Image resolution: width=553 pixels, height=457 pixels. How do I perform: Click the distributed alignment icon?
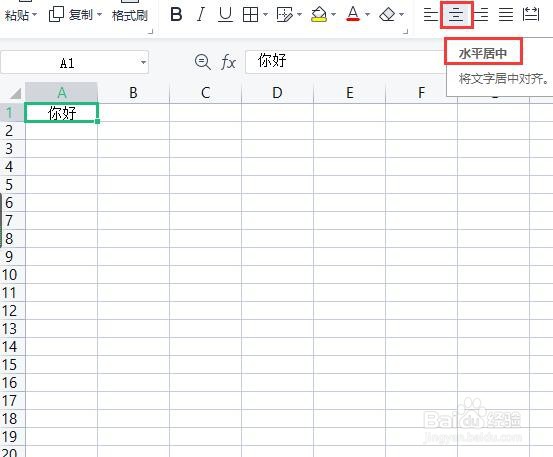(x=531, y=14)
